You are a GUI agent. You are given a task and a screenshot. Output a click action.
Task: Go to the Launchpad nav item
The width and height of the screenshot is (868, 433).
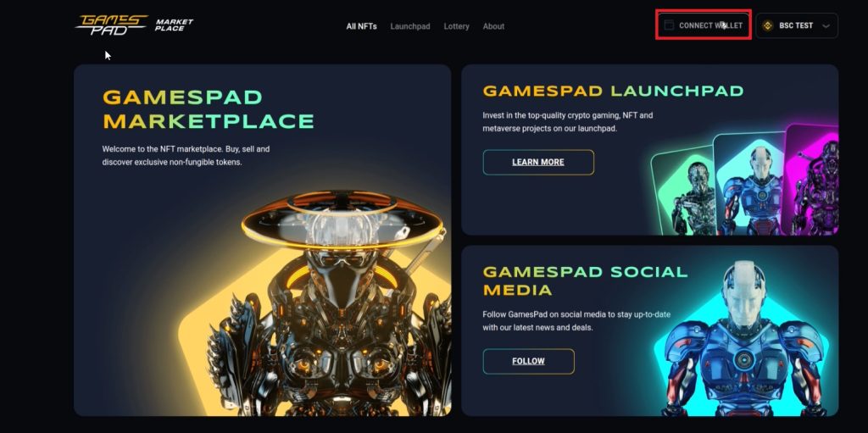click(410, 26)
